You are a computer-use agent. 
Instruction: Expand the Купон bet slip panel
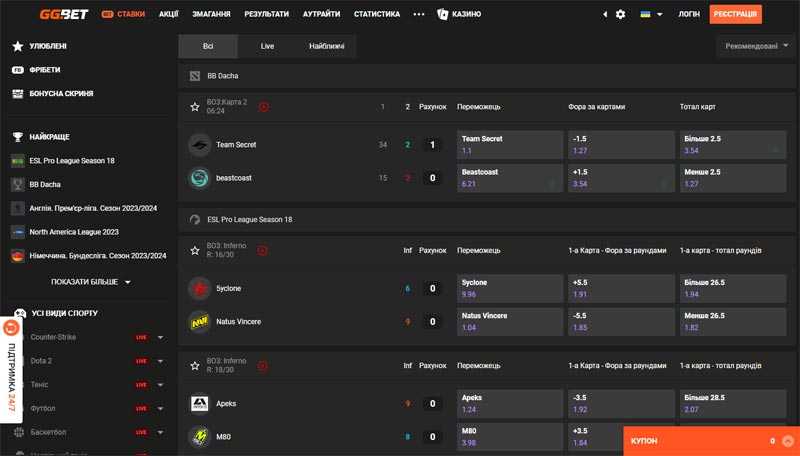[x=711, y=441]
